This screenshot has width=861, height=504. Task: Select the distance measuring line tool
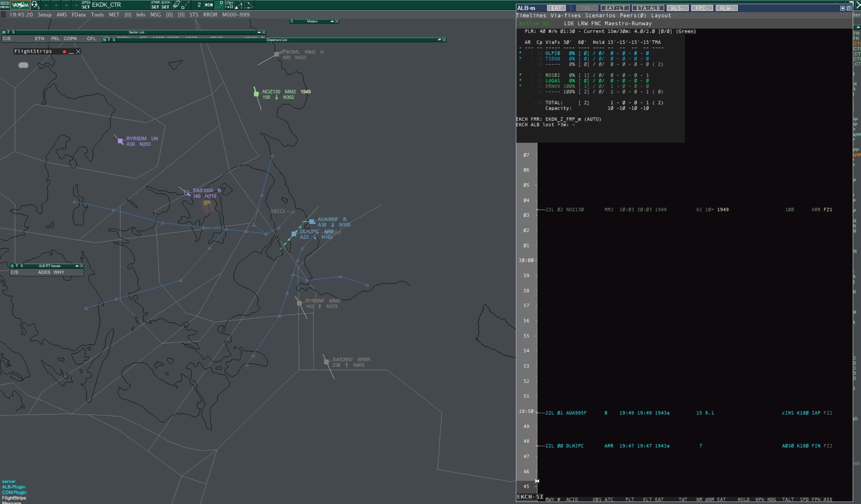tap(185, 5)
